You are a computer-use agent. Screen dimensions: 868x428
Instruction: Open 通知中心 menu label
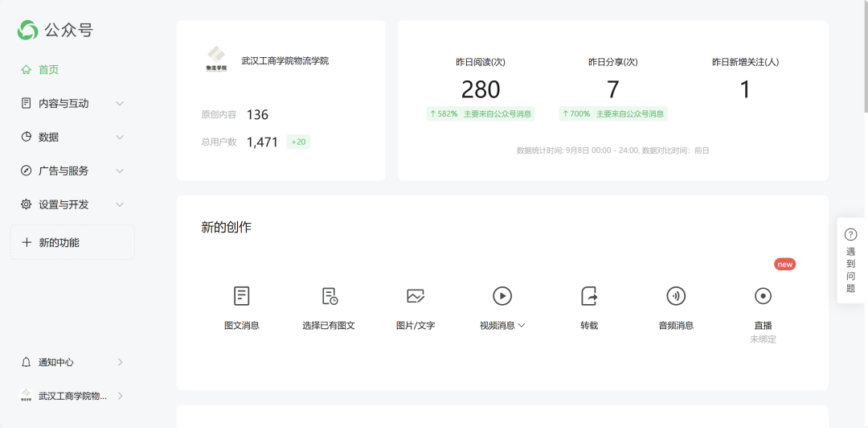pyautogui.click(x=56, y=362)
